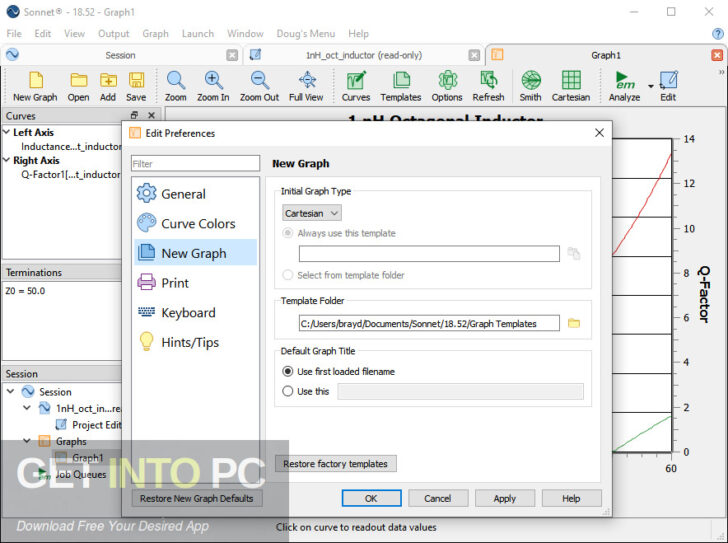Close the Graph1 tab

tap(717, 55)
